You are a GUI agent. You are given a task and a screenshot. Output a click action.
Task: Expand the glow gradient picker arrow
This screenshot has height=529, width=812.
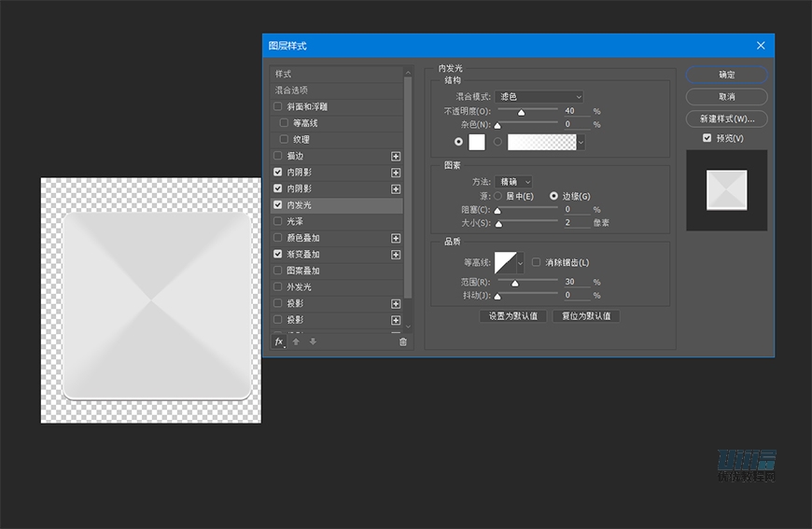pyautogui.click(x=581, y=142)
